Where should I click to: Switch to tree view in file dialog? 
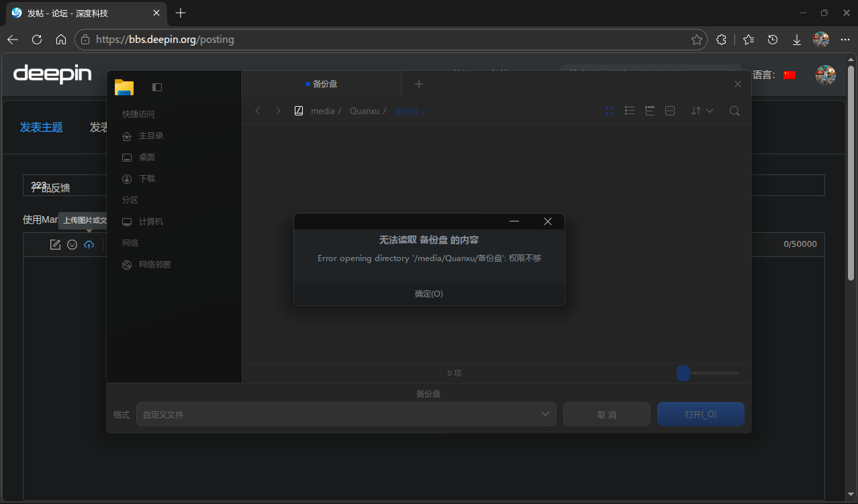point(650,111)
